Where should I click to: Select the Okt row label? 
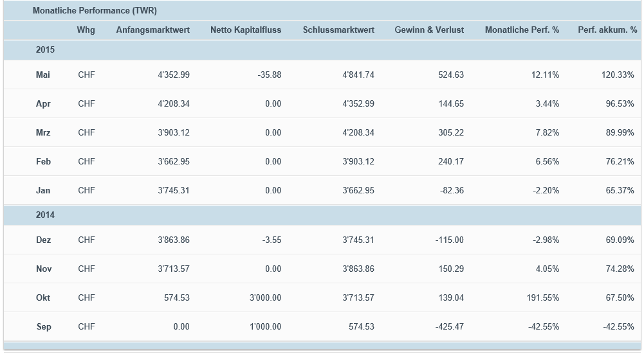(42, 298)
